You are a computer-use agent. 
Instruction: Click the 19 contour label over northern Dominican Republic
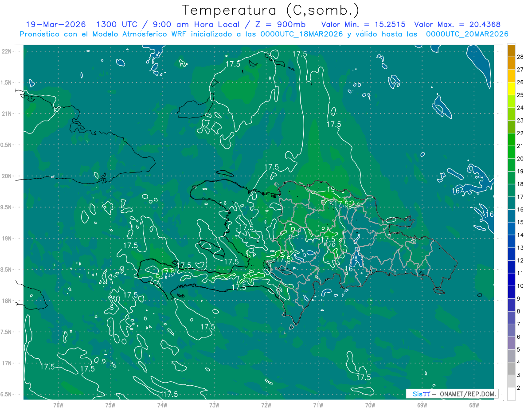(x=331, y=189)
